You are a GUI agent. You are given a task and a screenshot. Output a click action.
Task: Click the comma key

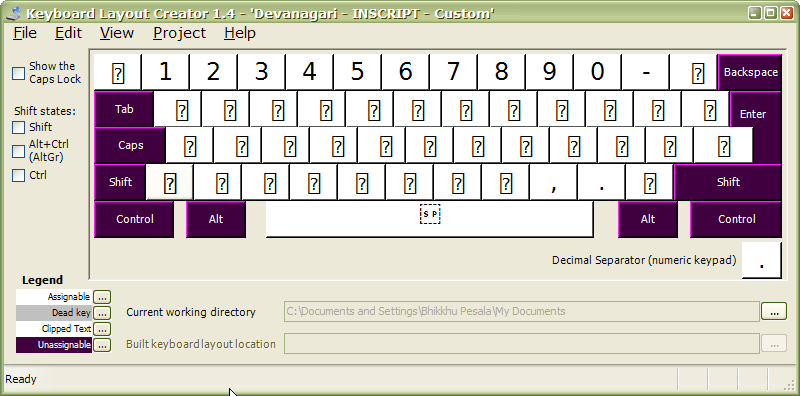[x=554, y=182]
